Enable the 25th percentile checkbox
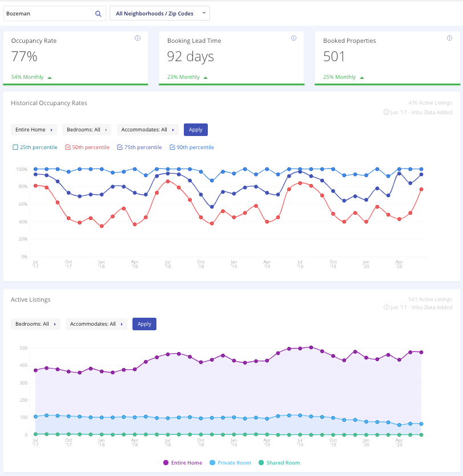This screenshot has height=476, width=463. [x=16, y=147]
